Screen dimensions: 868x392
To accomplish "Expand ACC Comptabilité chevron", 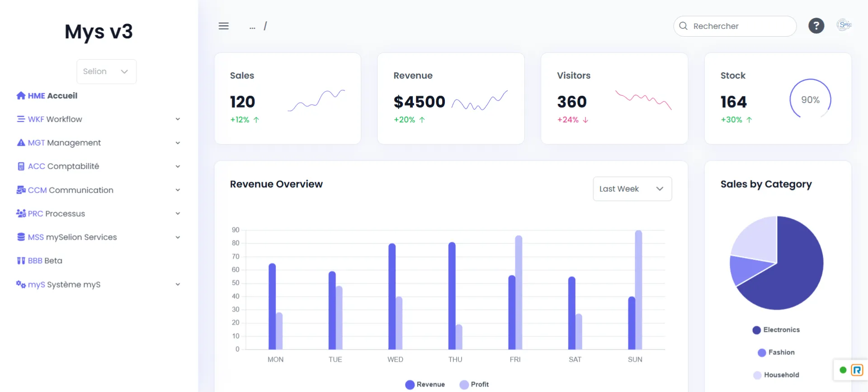I will (178, 166).
